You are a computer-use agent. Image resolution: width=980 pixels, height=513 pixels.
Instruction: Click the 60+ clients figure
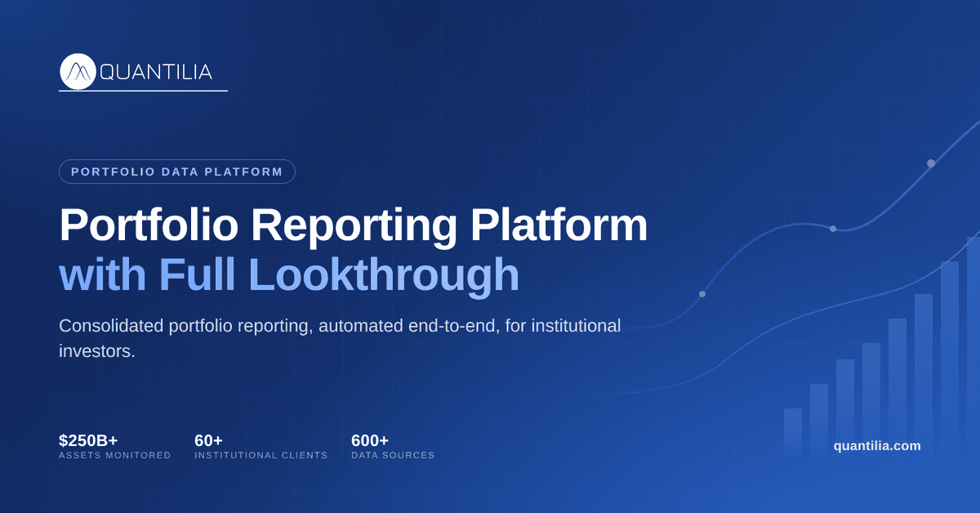click(208, 440)
